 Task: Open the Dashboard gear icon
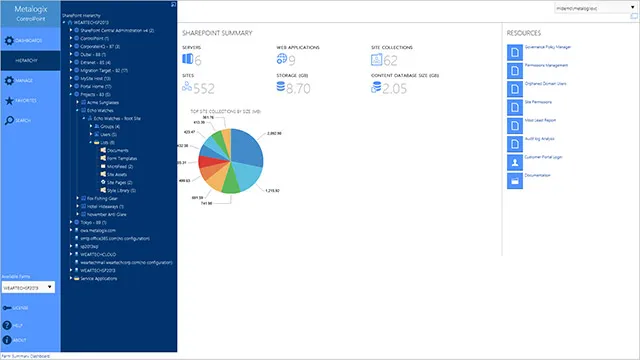pyautogui.click(x=9, y=40)
